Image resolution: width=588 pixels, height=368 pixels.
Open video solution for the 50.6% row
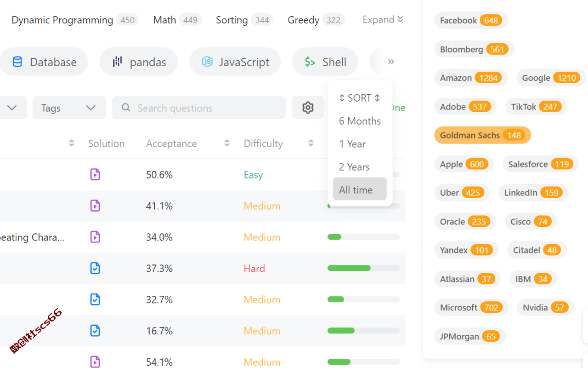pyautogui.click(x=95, y=174)
